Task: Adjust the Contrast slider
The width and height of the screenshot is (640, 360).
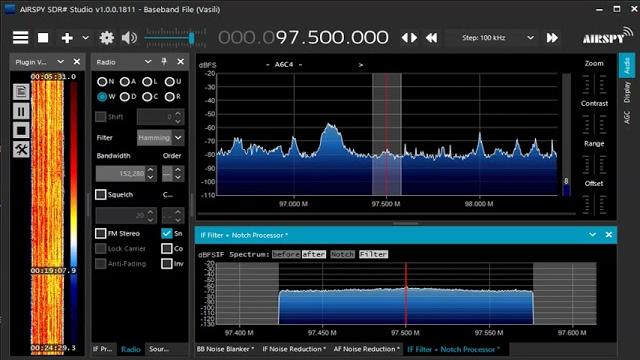Action: pos(594,124)
